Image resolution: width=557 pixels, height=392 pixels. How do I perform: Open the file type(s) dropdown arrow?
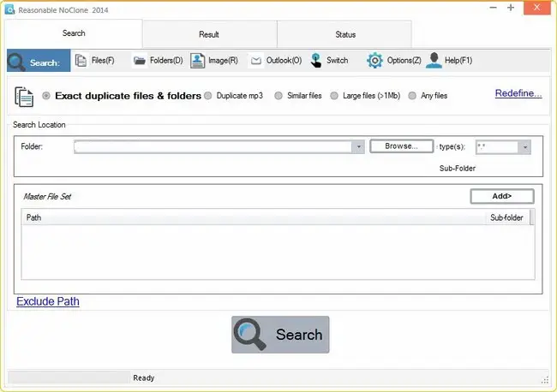[x=524, y=147]
